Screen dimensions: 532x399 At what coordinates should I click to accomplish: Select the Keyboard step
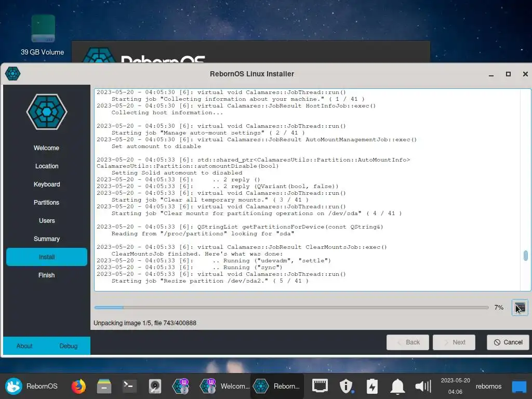coord(46,184)
